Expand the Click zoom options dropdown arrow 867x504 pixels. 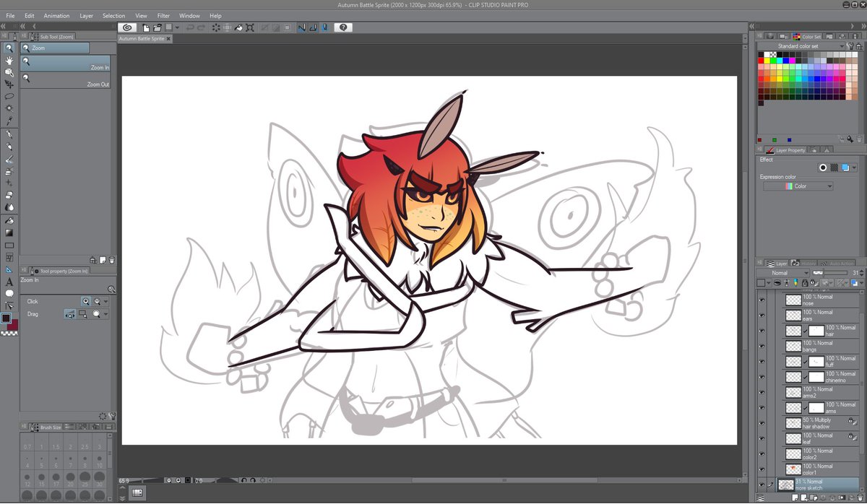[x=106, y=301]
